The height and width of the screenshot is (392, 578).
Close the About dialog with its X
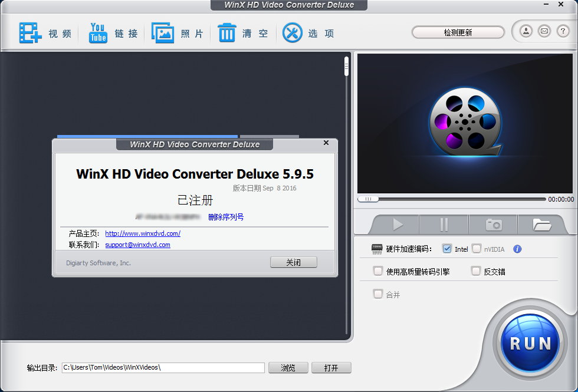[x=326, y=143]
